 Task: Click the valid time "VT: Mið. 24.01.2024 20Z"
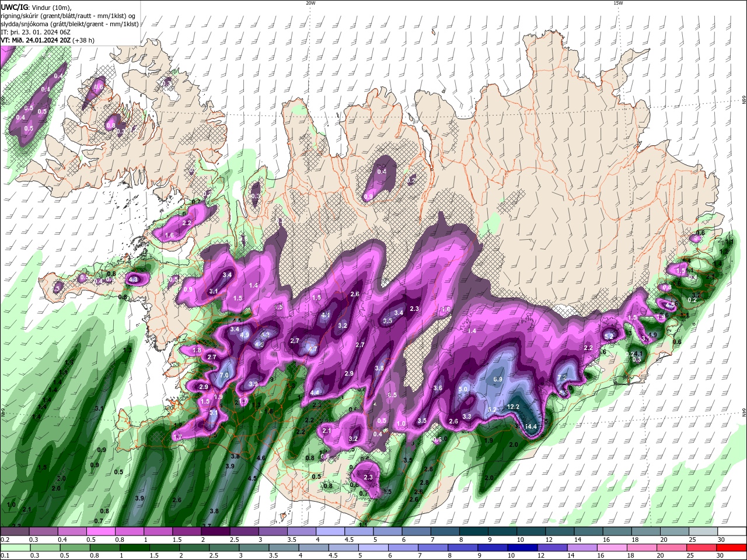pos(36,40)
